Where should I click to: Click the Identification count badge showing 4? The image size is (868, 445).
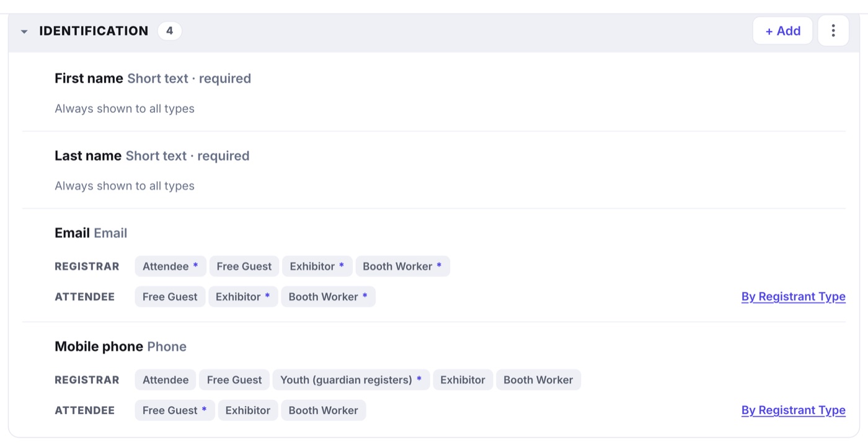(169, 31)
